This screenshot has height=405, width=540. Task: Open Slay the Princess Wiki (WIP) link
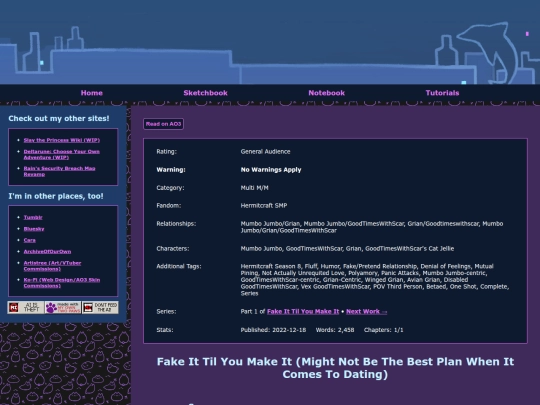(x=62, y=140)
